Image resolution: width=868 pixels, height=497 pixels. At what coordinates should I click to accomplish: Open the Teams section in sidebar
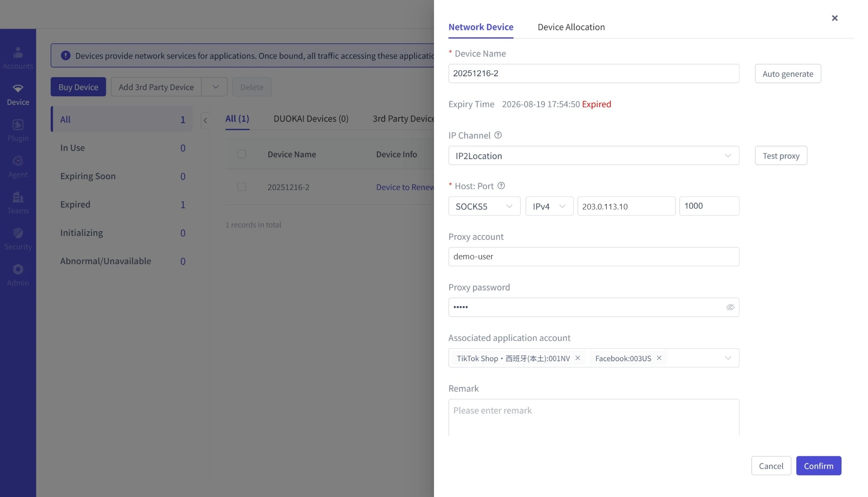18,203
